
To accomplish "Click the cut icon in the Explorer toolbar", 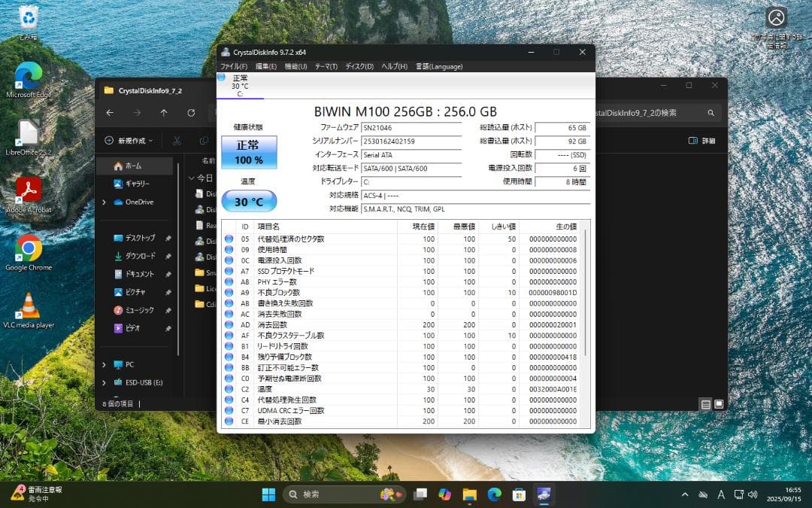I will pyautogui.click(x=177, y=140).
